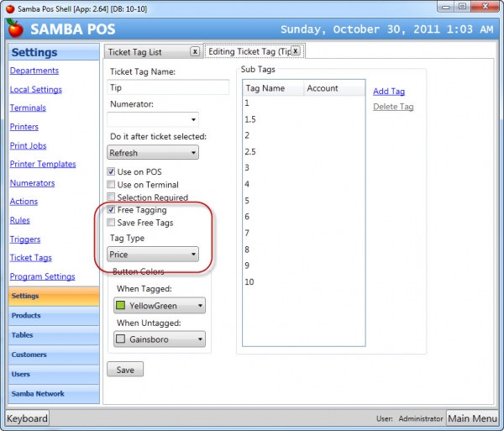
Task: Select sub tag row 8
Action: point(304,250)
